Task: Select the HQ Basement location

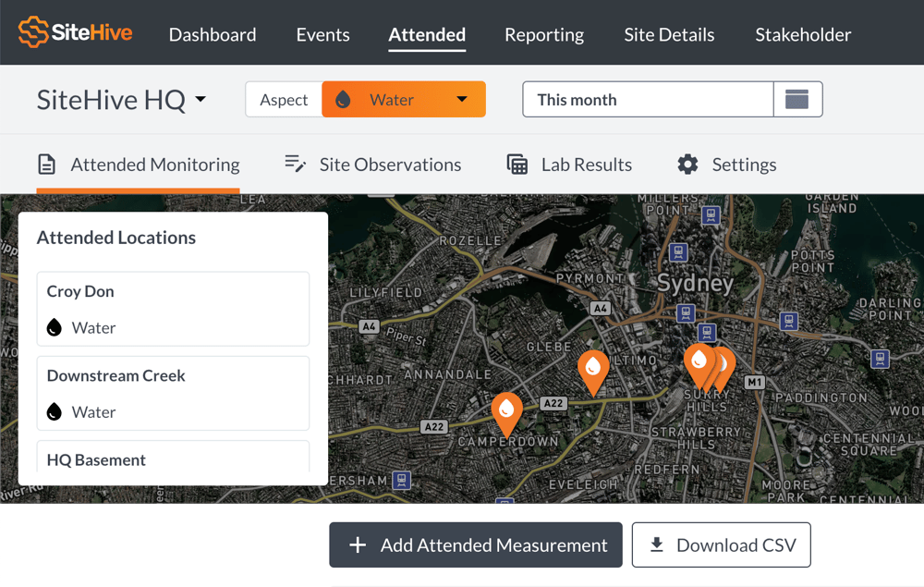Action: 173,457
